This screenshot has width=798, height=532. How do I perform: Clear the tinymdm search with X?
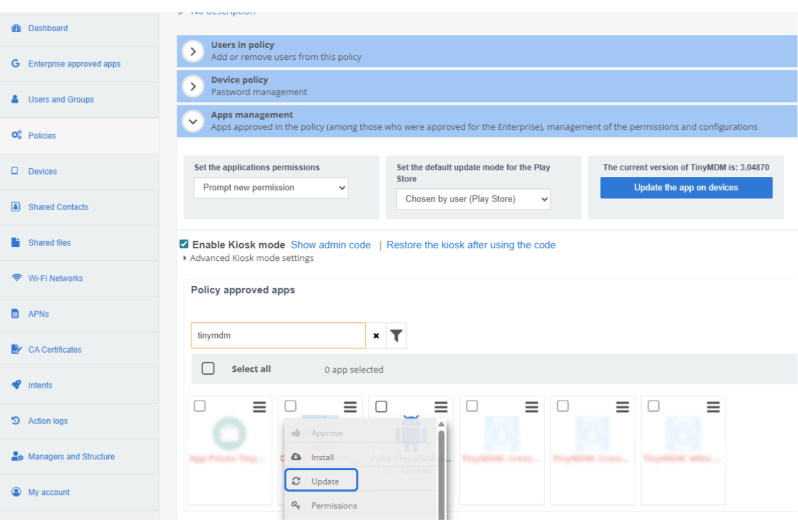376,335
